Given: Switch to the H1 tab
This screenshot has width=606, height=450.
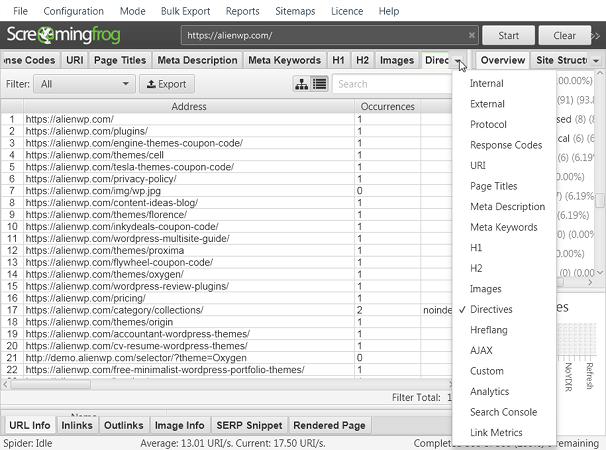Looking at the screenshot, I should [x=338, y=60].
